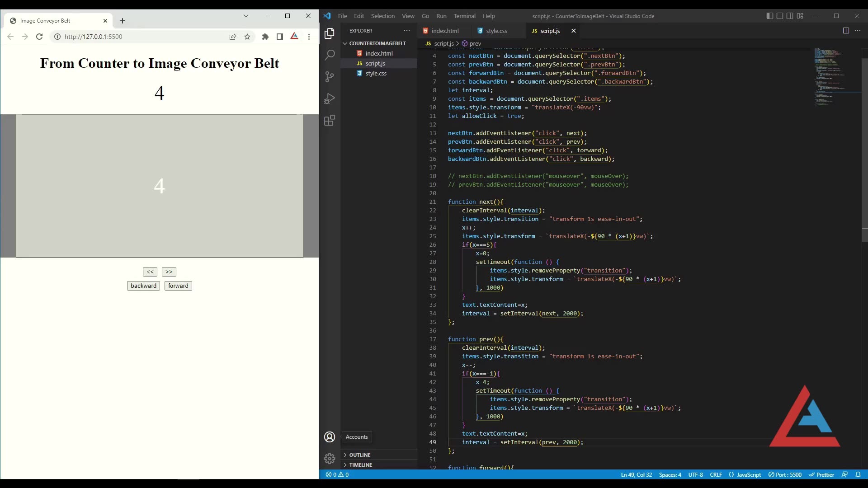This screenshot has height=488, width=868.
Task: Split the editor using the top-right icon
Action: pyautogui.click(x=845, y=31)
